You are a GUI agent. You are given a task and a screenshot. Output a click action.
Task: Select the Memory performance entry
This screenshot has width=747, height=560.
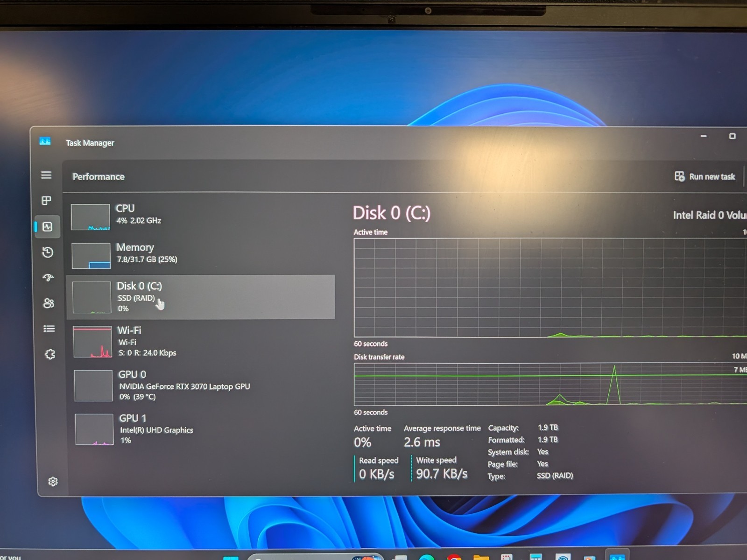201,255
